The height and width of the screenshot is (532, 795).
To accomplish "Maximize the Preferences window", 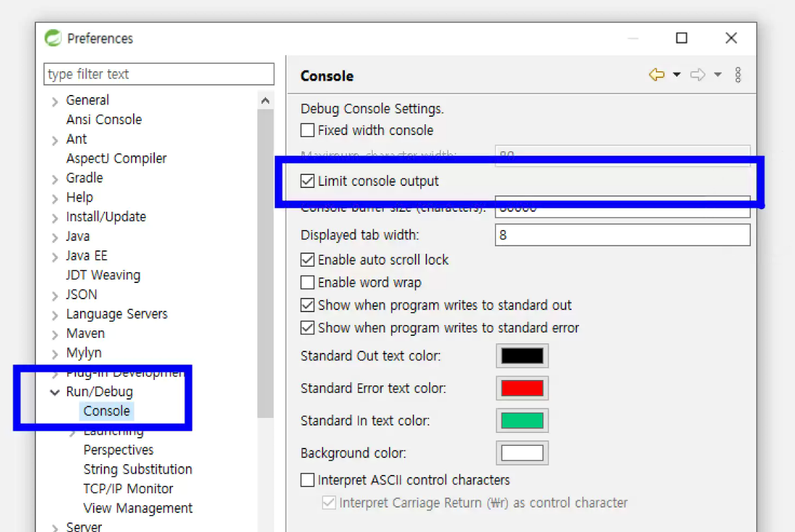I will click(x=682, y=38).
